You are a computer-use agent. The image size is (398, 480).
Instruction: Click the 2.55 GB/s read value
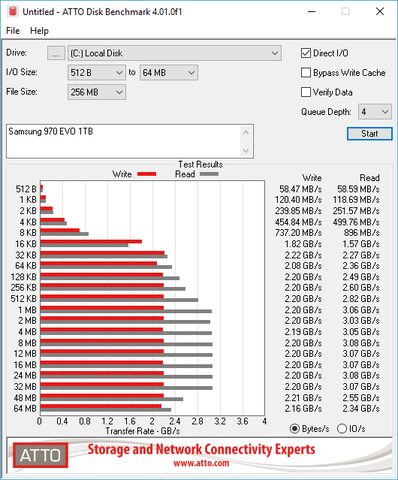click(361, 398)
